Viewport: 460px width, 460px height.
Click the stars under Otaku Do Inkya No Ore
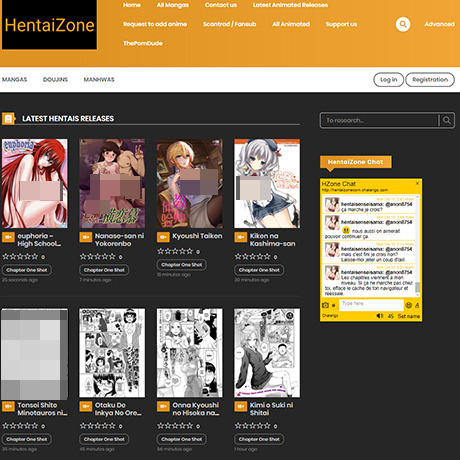(98, 426)
